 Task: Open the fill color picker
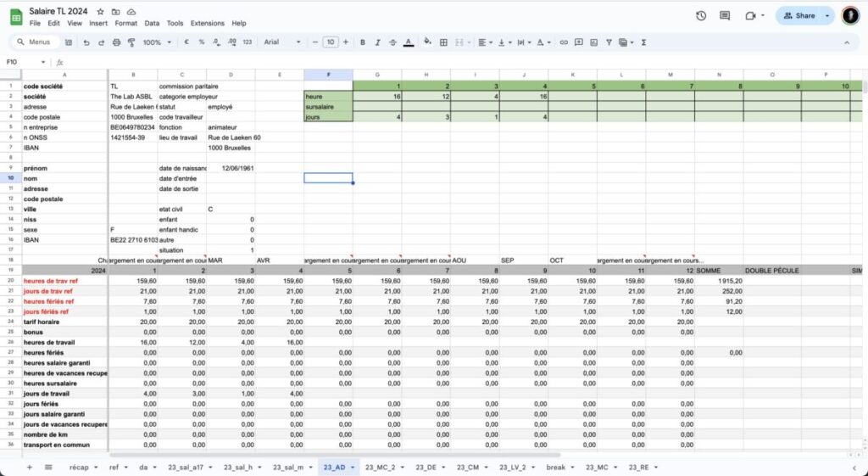[x=427, y=42]
